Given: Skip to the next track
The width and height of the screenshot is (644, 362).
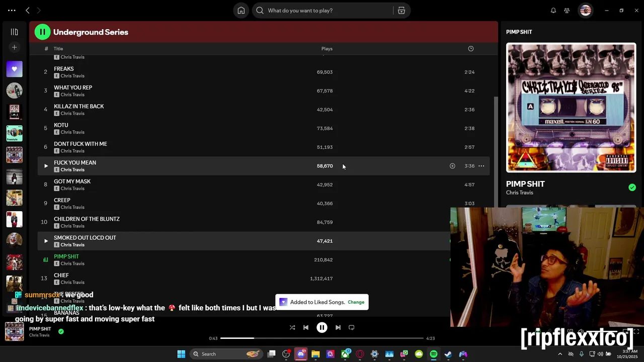Looking at the screenshot, I should (x=338, y=327).
